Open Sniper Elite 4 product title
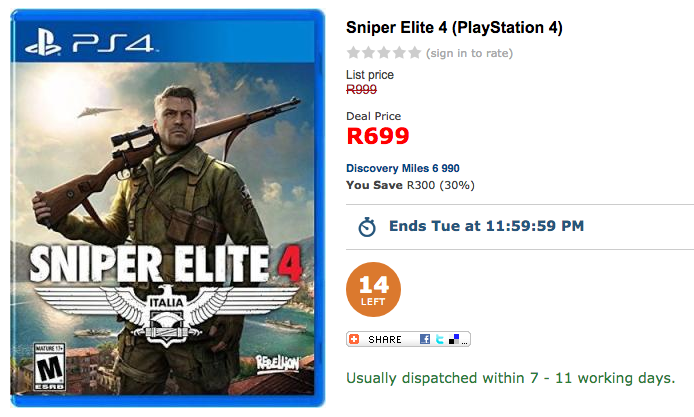The height and width of the screenshot is (417, 694). (x=451, y=27)
